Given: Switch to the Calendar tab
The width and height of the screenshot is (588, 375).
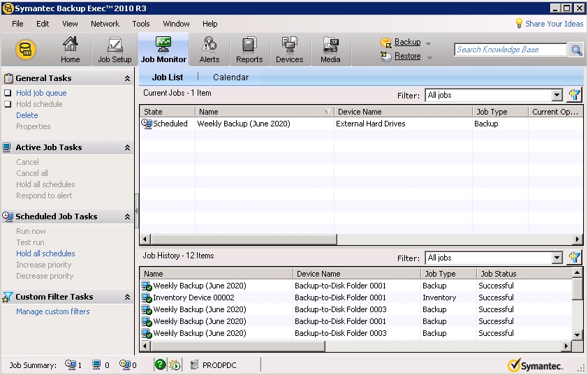Looking at the screenshot, I should [230, 78].
